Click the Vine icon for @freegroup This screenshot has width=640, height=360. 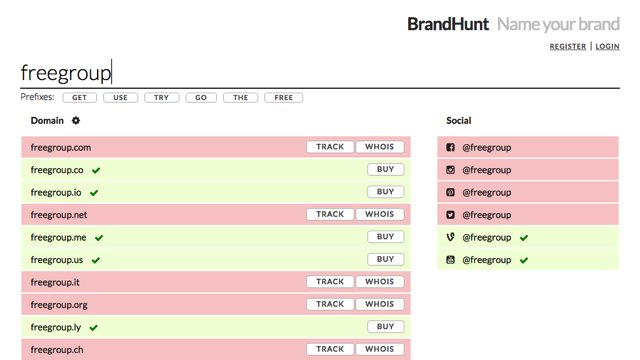point(450,237)
